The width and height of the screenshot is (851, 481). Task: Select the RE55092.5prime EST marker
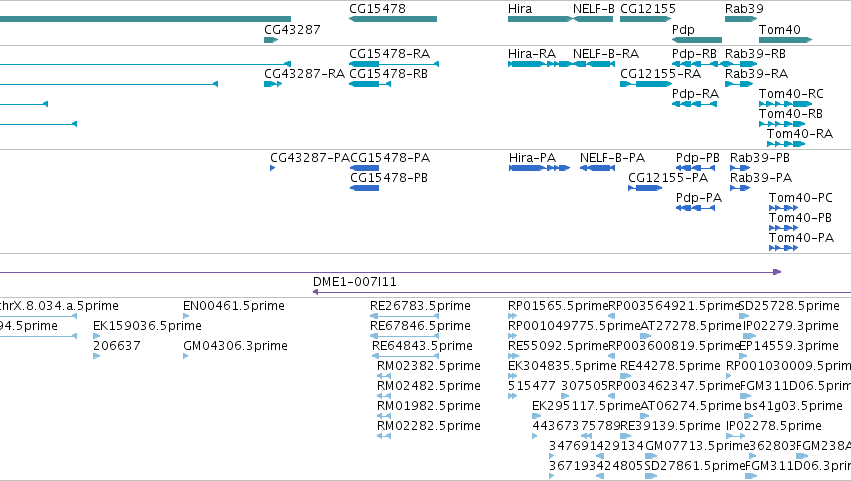click(512, 356)
